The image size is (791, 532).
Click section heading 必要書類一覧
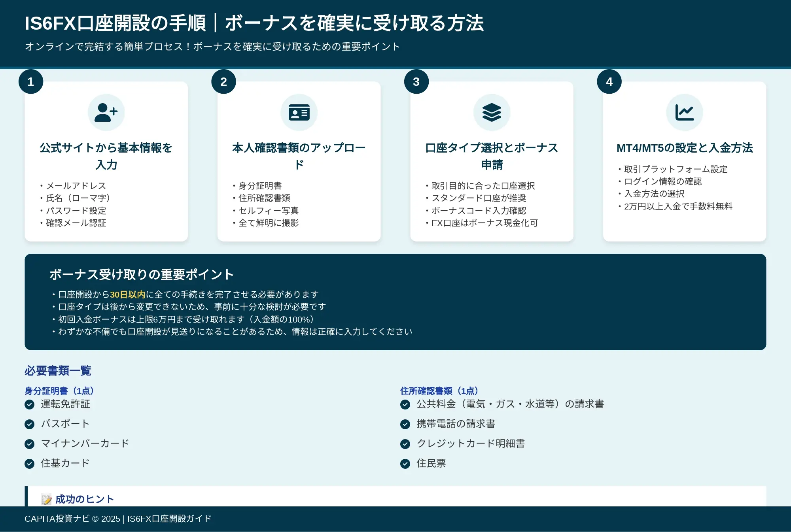[58, 371]
